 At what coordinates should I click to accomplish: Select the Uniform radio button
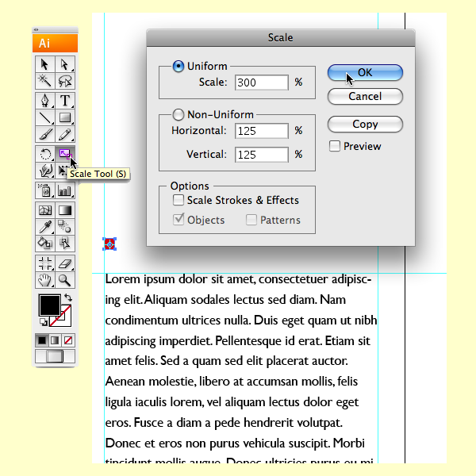[178, 67]
